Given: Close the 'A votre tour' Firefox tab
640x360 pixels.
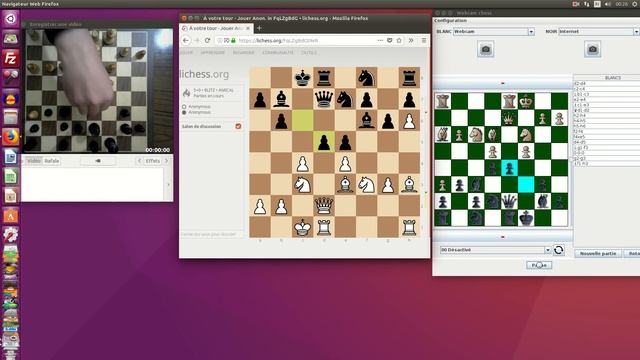Looking at the screenshot, I should pos(248,28).
